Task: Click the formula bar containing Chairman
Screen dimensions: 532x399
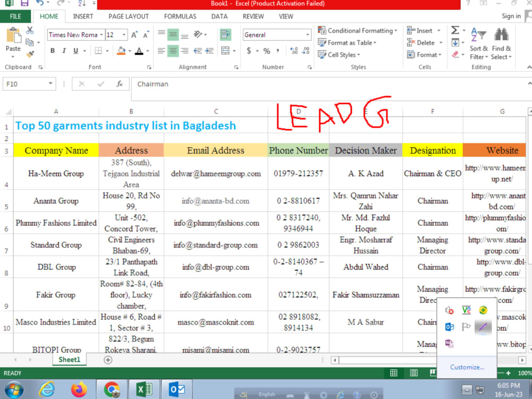Action: point(331,89)
